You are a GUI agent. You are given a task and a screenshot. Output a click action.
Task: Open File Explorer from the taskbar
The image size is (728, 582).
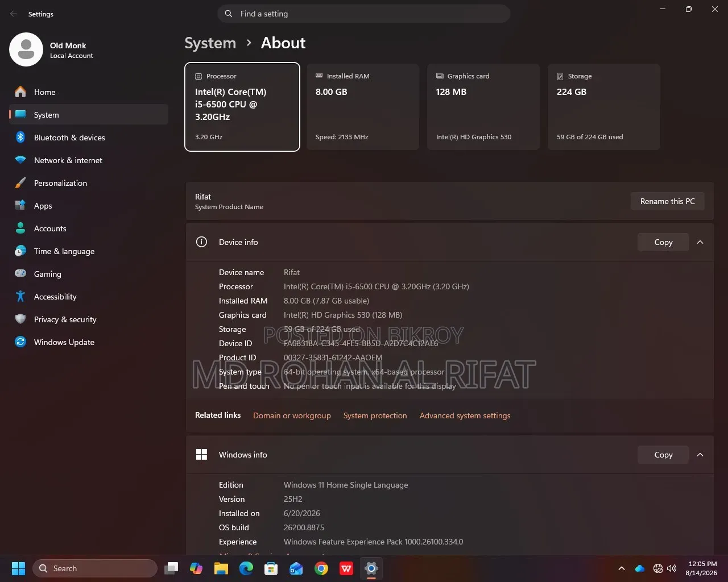(221, 568)
